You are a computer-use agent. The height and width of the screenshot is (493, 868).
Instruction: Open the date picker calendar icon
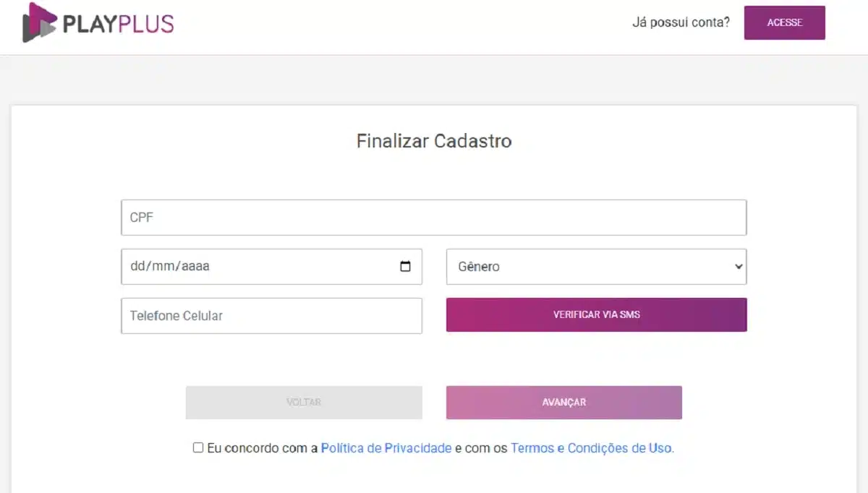404,266
